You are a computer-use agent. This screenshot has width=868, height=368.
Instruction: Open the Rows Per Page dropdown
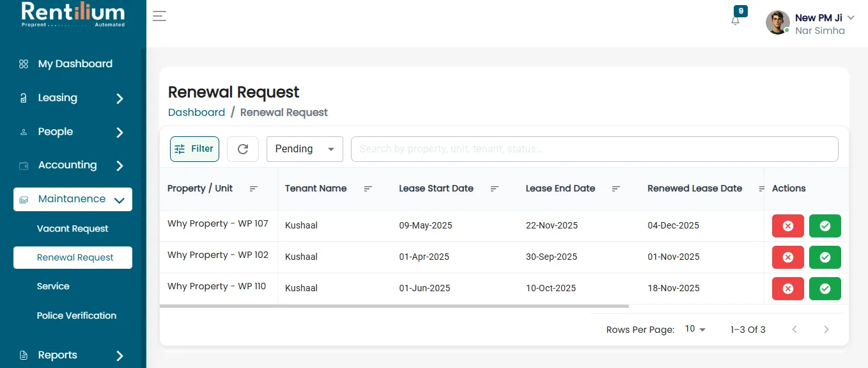(x=695, y=329)
